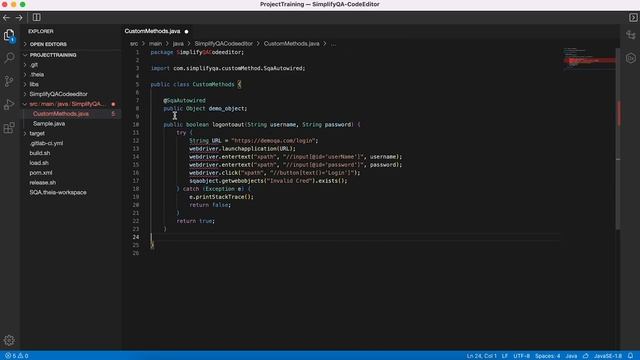Expand the target folder
640x360 pixels.
37,133
